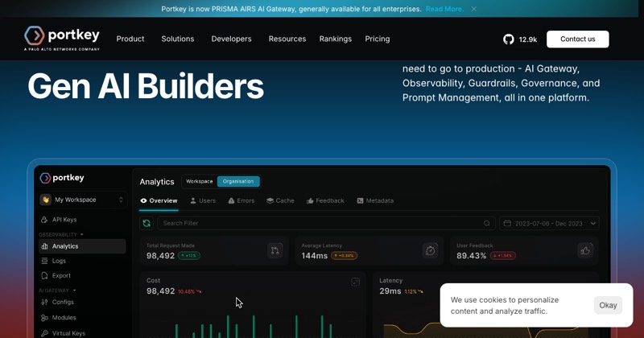Switch Analytics scope to Workspace
Viewport: 644px width, 338px height.
199,181
